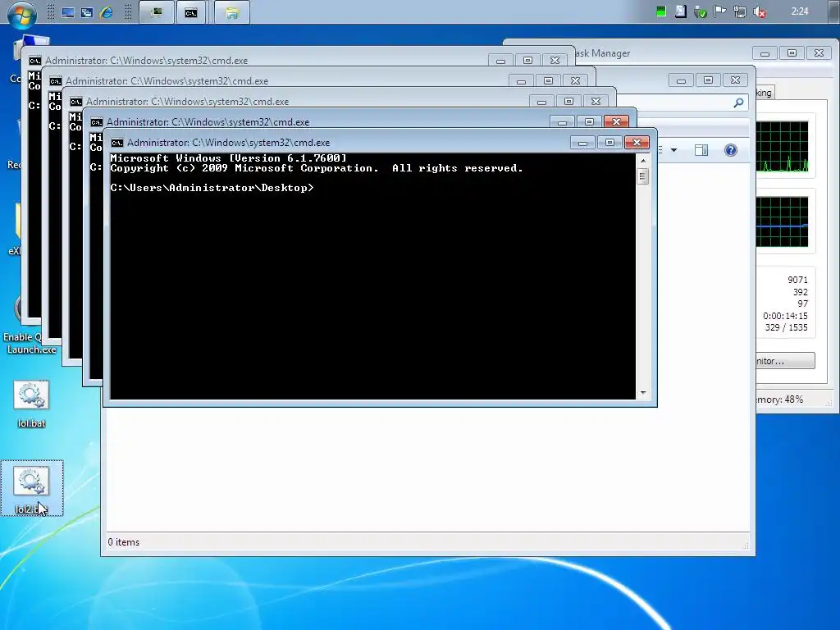Click the cmd window scrollbar thumb
840x630 pixels.
[643, 176]
